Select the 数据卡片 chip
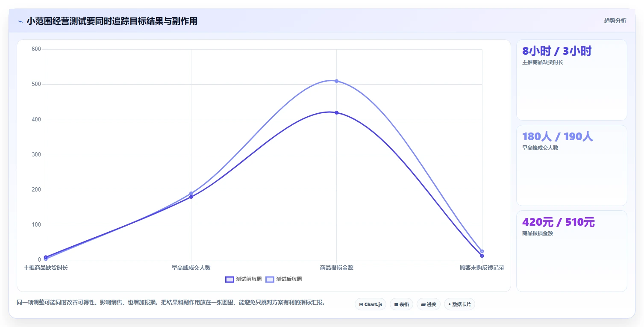 point(459,304)
